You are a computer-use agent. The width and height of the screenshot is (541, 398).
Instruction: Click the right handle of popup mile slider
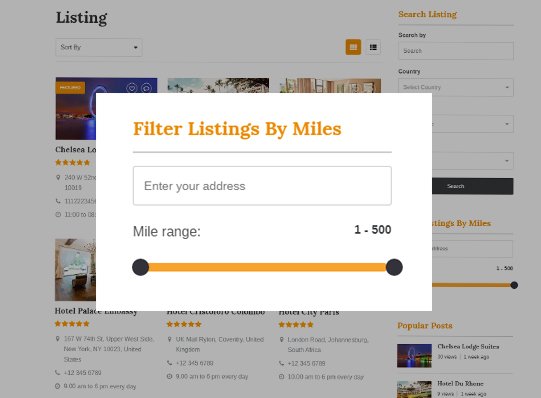(394, 267)
